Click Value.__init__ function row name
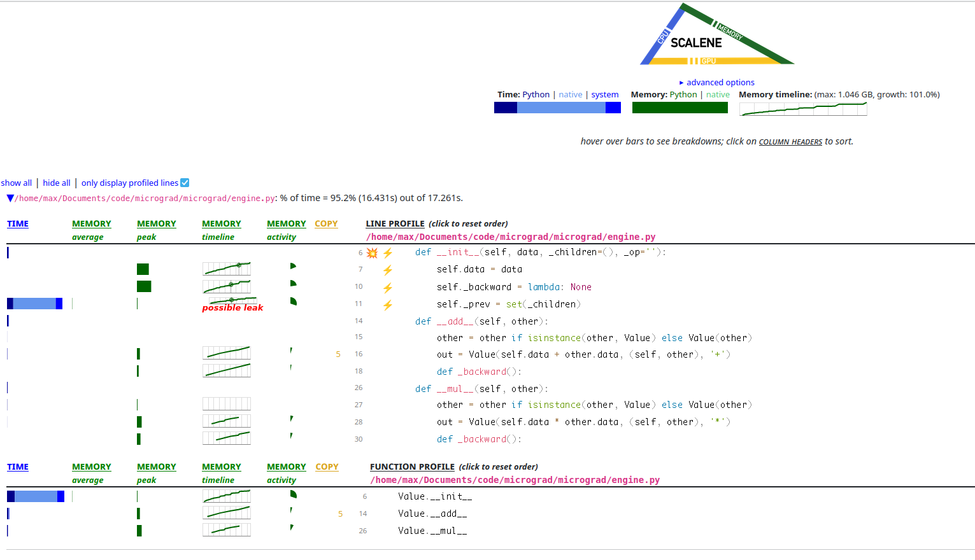Screen dimensions: 975x560 click(x=435, y=497)
